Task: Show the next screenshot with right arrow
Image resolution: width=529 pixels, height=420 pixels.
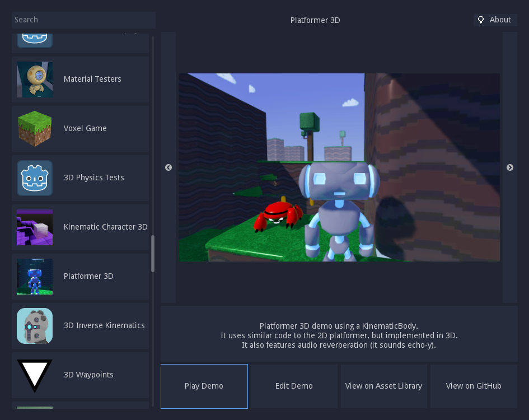Action: tap(510, 167)
